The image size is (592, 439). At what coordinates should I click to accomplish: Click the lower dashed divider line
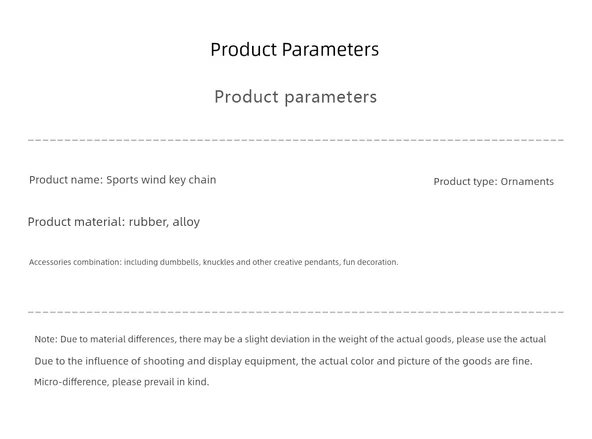pyautogui.click(x=296, y=312)
